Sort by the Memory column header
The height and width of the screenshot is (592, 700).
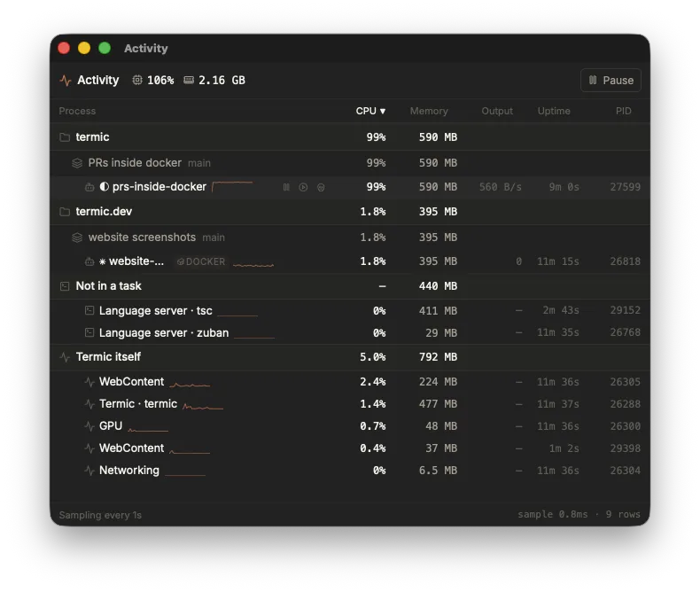429,111
